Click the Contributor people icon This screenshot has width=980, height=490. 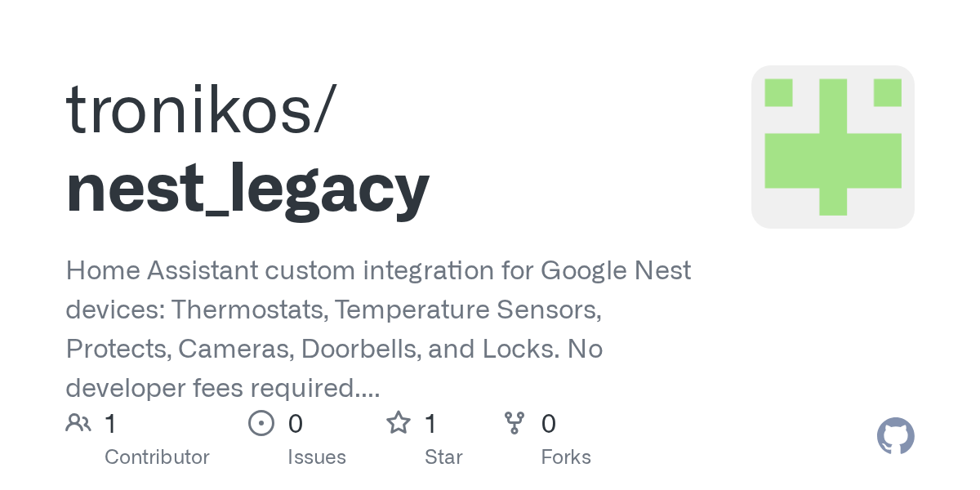[78, 423]
